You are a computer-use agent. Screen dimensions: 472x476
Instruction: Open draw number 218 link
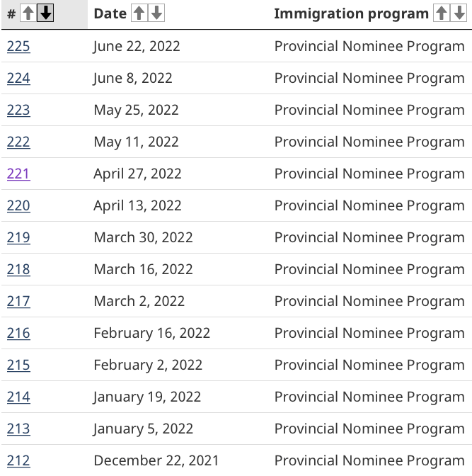18,269
